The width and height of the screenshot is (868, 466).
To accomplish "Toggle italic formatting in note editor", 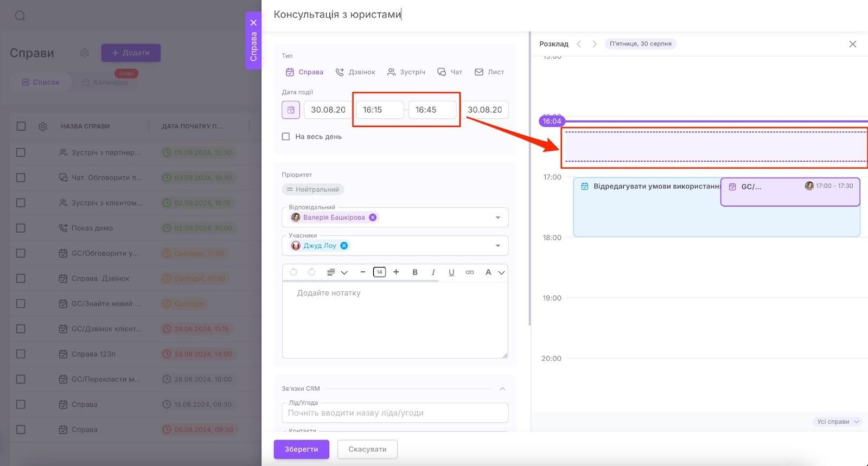I will (433, 272).
